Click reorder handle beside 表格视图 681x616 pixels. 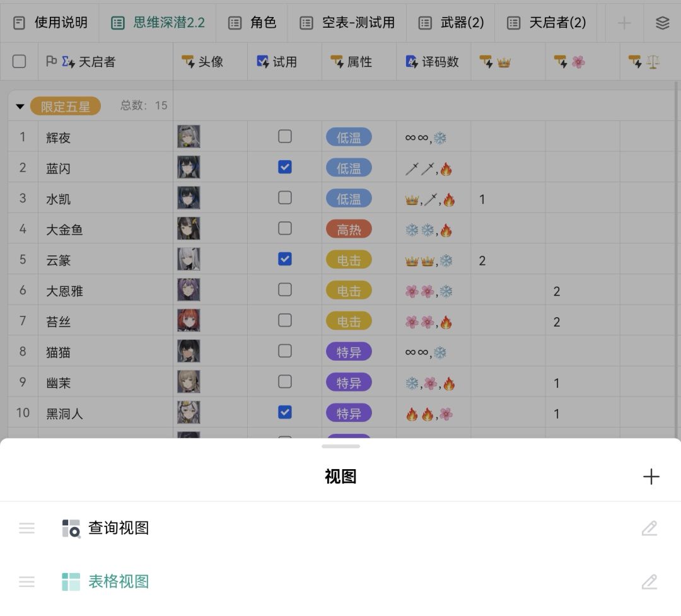(x=27, y=582)
